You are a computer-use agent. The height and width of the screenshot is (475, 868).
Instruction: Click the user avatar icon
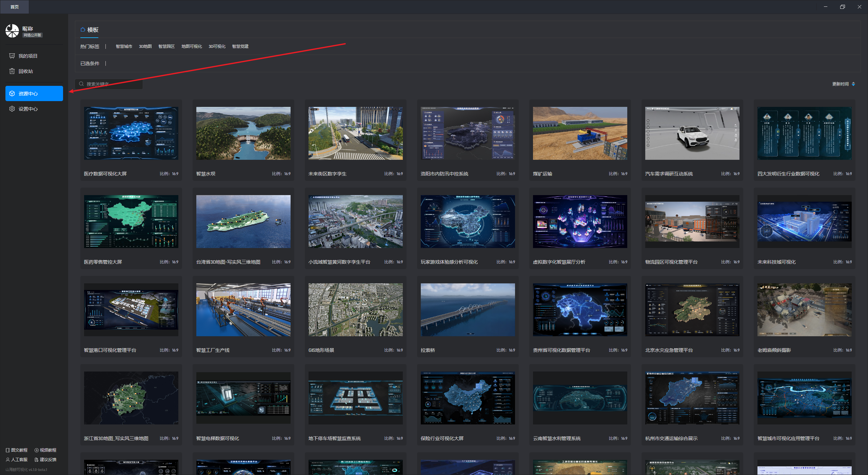tap(12, 31)
